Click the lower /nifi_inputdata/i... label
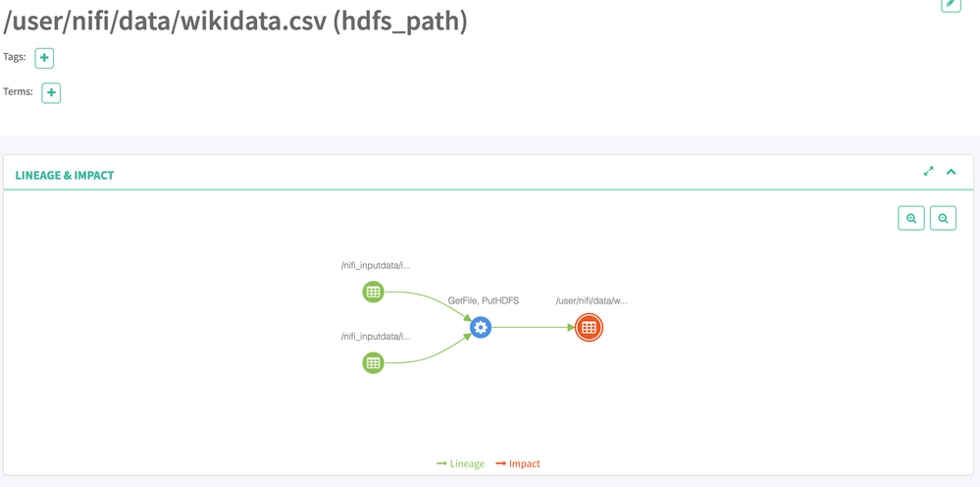 pyautogui.click(x=376, y=336)
